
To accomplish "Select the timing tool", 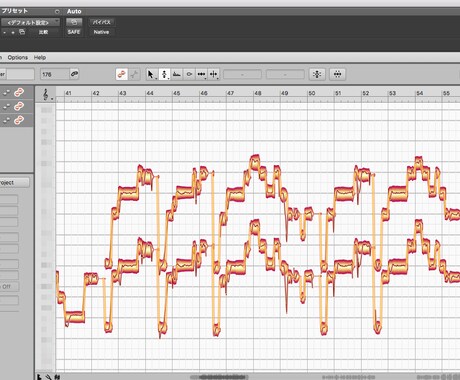I will click(201, 74).
